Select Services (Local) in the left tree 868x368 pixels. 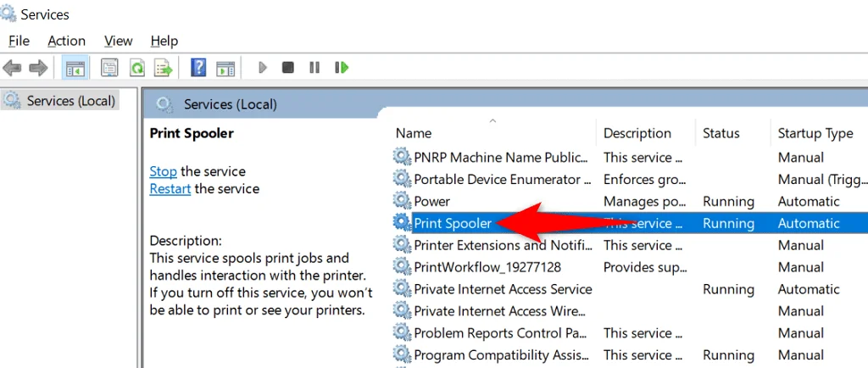click(70, 101)
